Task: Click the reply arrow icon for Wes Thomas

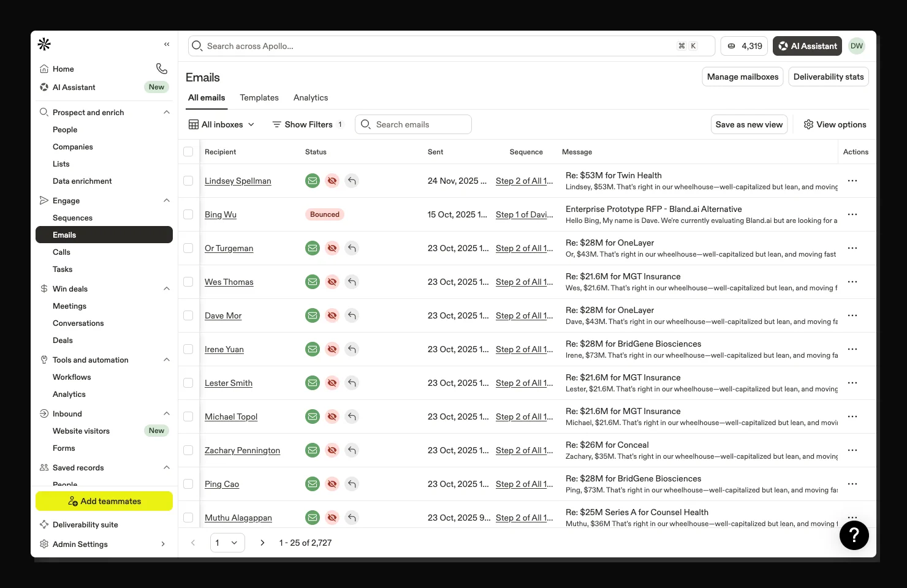Action: (352, 282)
